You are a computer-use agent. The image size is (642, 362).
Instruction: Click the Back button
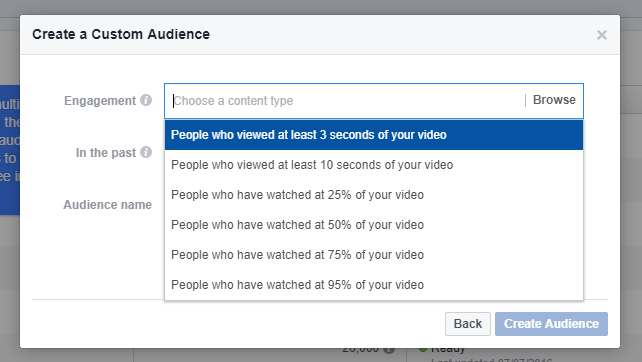click(x=468, y=324)
